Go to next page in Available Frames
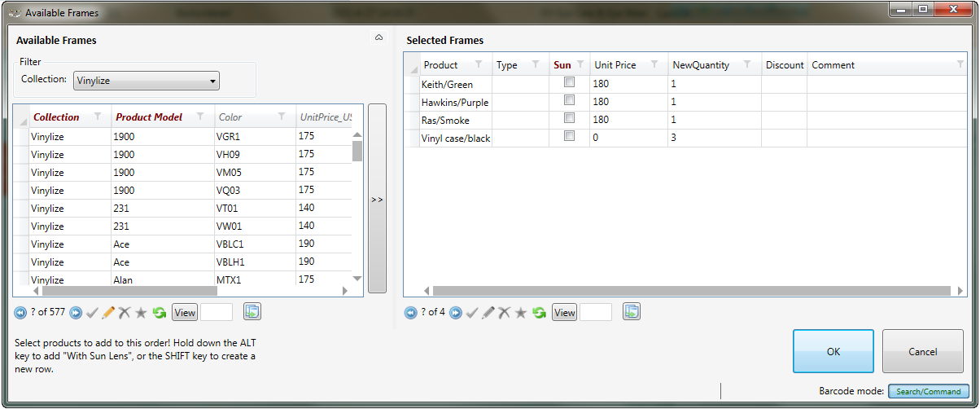Viewport: 980px width, 409px height. tap(75, 312)
